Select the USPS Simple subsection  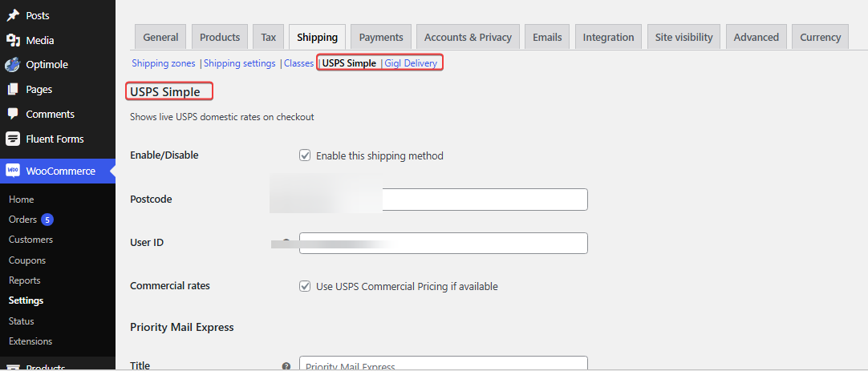click(x=349, y=63)
